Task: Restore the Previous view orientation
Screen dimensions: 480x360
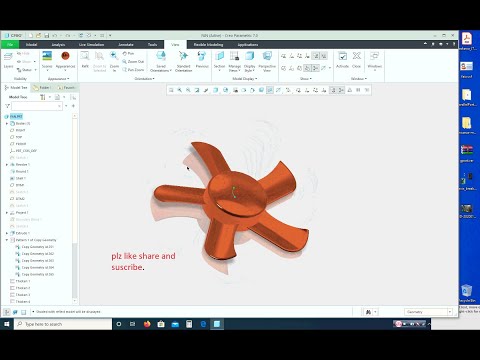Action: tap(202, 59)
